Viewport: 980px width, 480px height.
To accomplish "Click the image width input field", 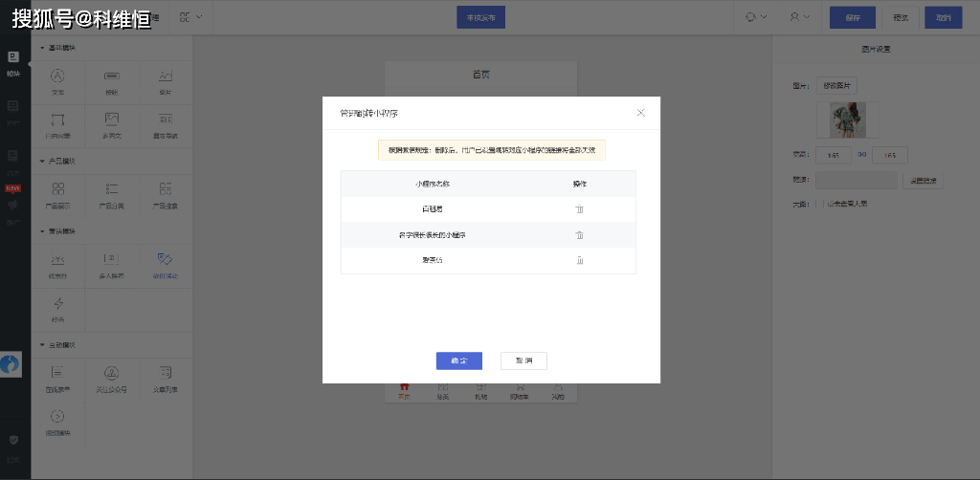I will (834, 155).
